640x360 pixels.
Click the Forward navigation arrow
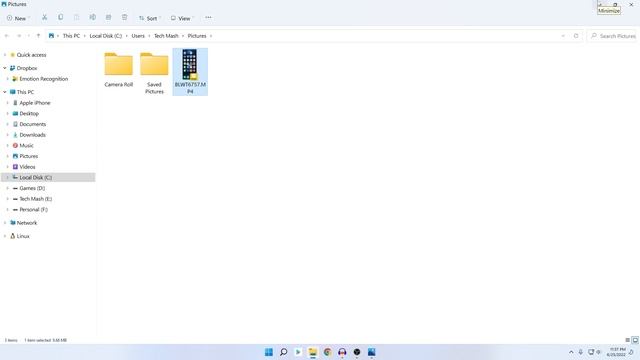[x=19, y=36]
